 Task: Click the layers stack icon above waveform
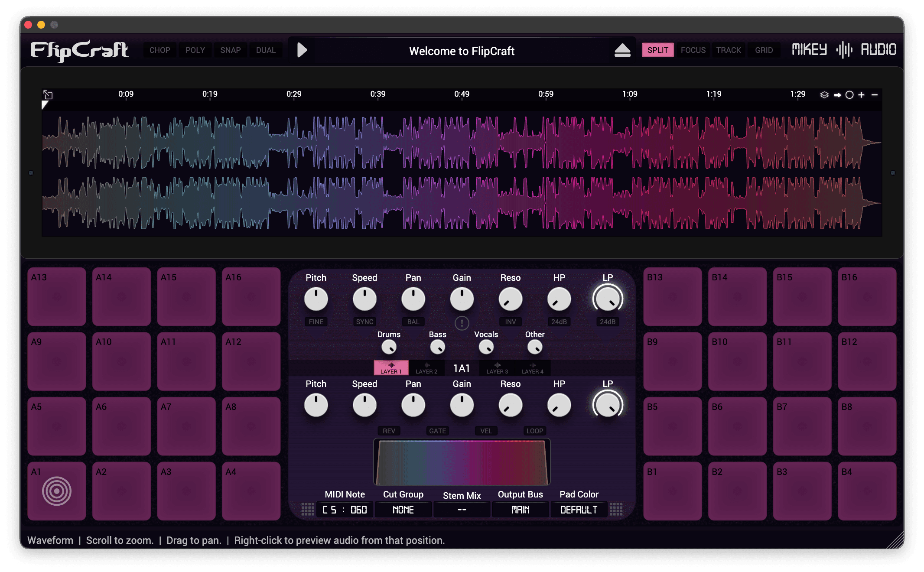[x=824, y=95]
